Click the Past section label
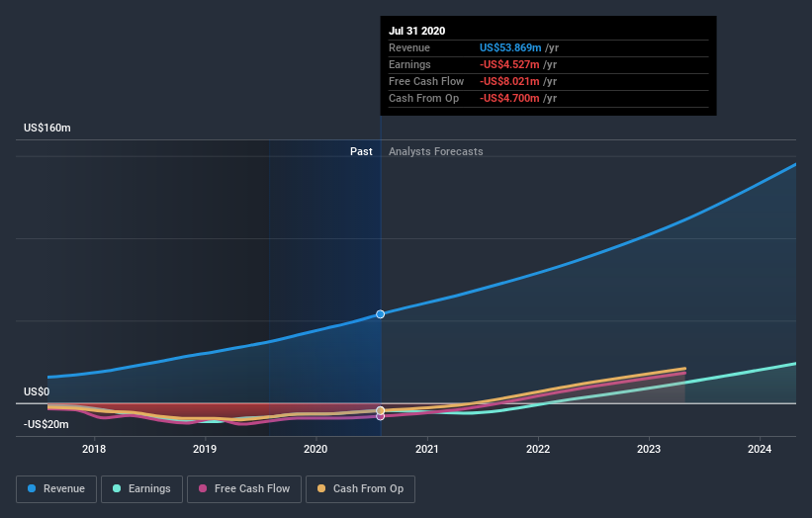This screenshot has height=518, width=812. pos(361,151)
